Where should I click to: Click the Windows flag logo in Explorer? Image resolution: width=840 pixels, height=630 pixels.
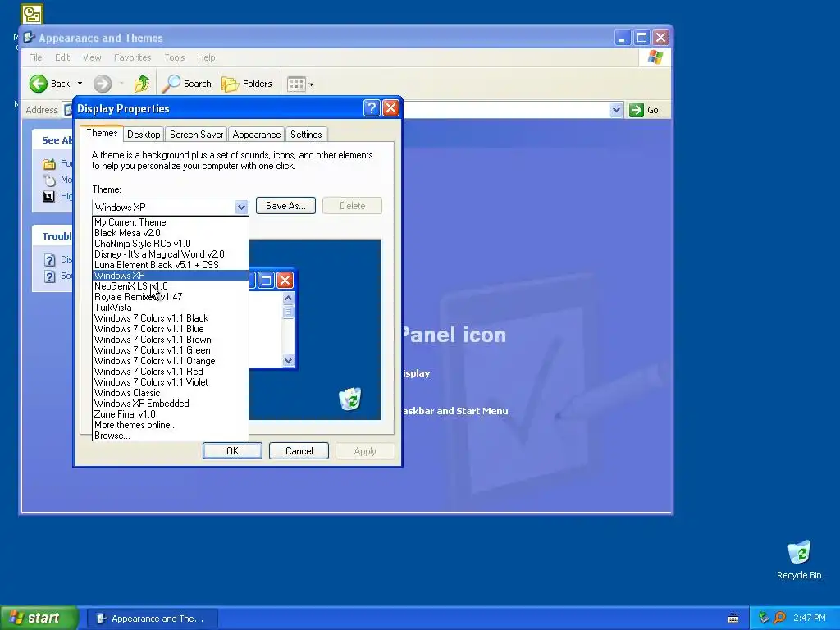(x=655, y=57)
